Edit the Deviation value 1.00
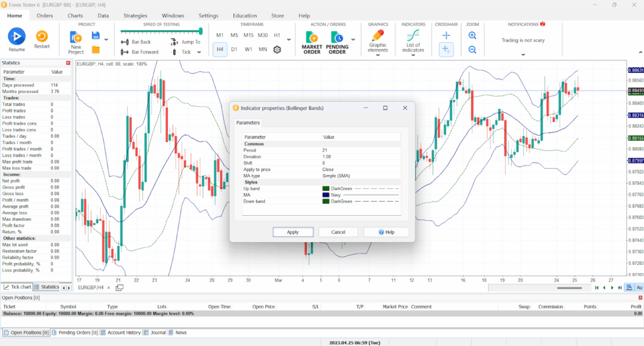Screen dimensions: 644x346 [360, 157]
